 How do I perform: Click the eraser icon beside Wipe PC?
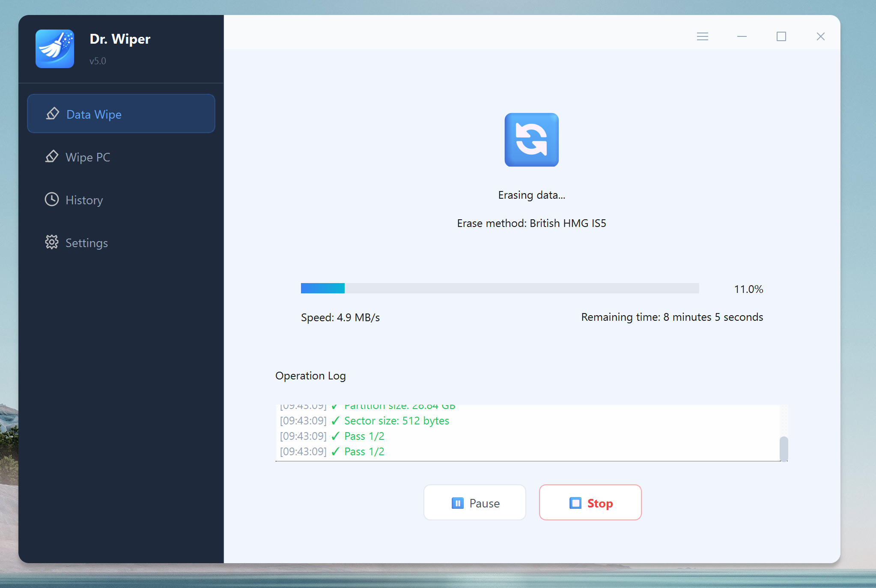click(52, 157)
